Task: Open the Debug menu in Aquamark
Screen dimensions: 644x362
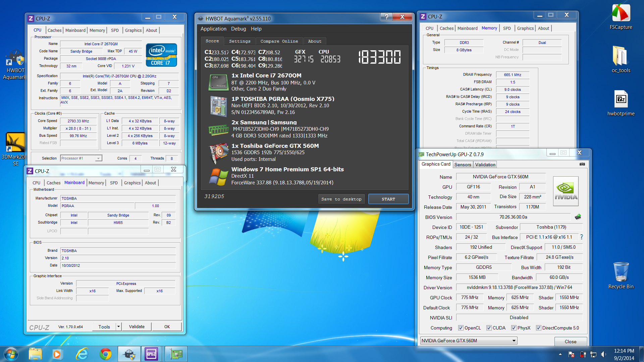Action: tap(238, 29)
